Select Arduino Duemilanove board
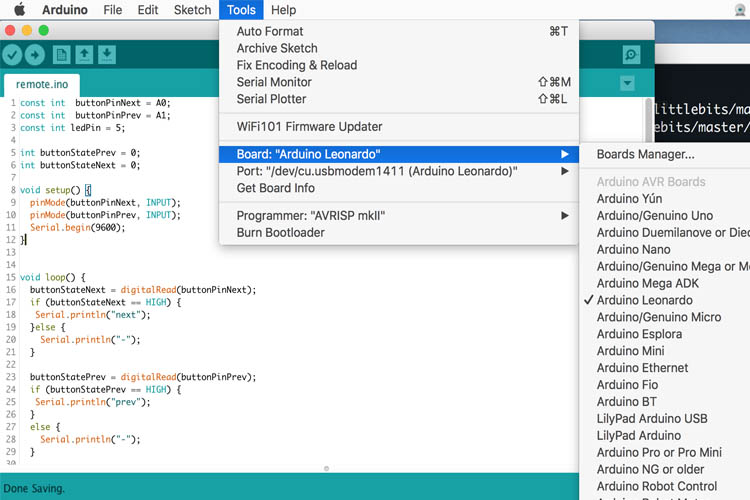The height and width of the screenshot is (500, 750). point(664,233)
